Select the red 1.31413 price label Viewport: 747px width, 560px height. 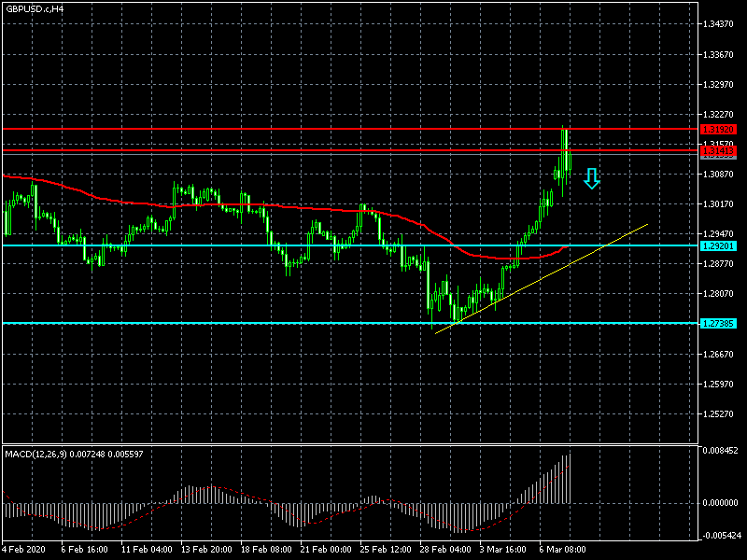pyautogui.click(x=718, y=149)
